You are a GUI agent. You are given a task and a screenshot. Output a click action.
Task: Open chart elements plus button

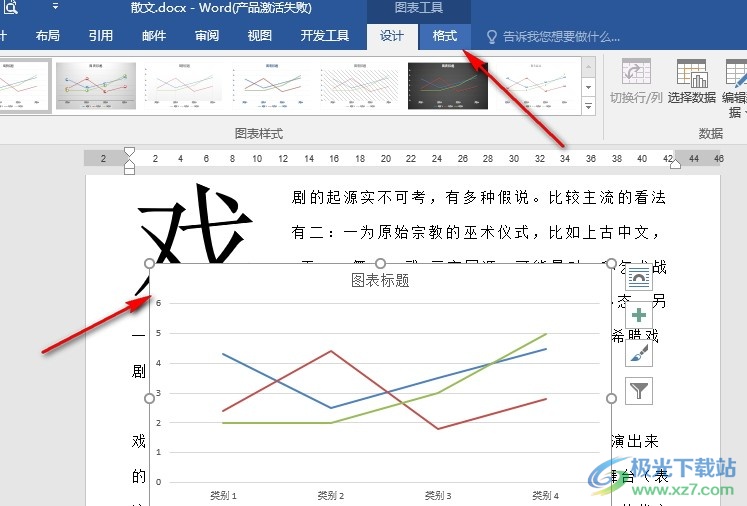click(639, 315)
